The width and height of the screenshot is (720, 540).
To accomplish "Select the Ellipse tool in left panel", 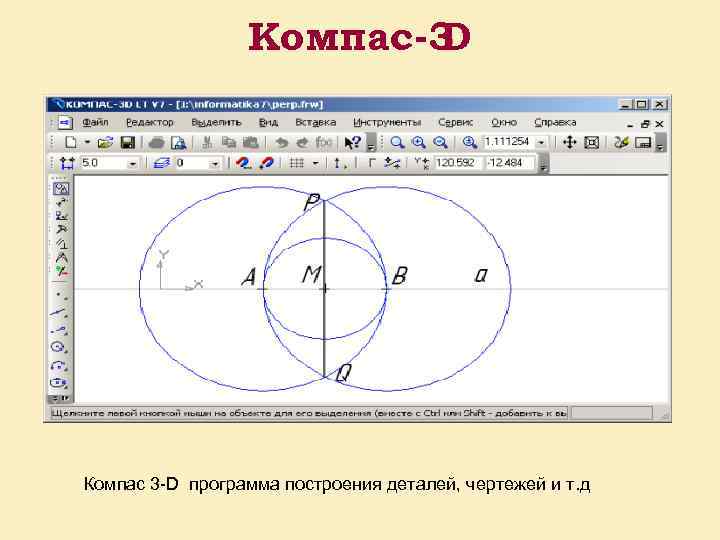I will (58, 382).
